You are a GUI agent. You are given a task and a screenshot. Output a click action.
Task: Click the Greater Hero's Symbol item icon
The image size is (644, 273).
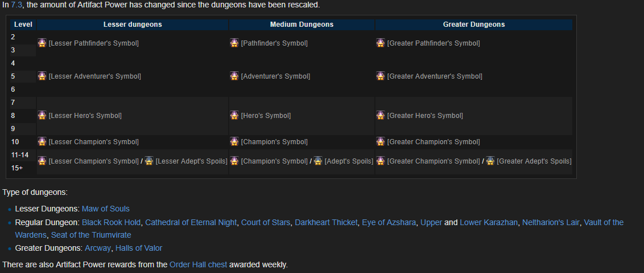click(x=381, y=116)
